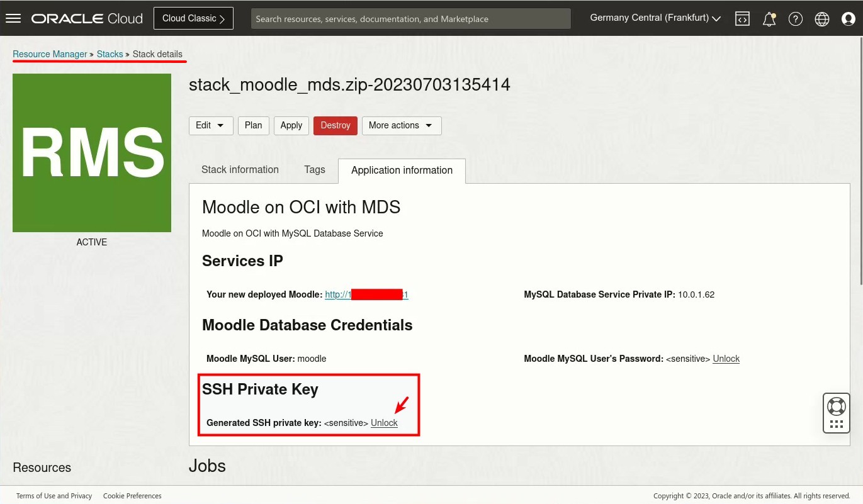Run the stack with the Apply button
The image size is (863, 504).
coord(291,125)
